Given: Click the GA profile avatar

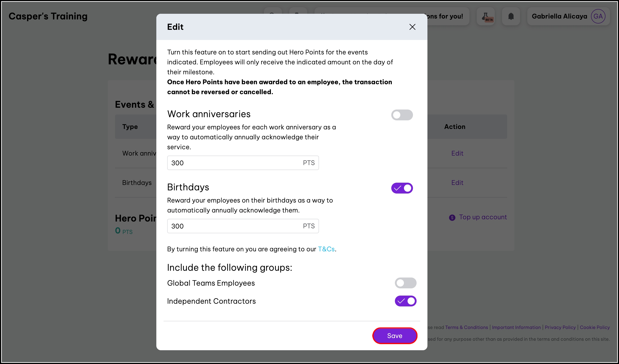Looking at the screenshot, I should [598, 16].
